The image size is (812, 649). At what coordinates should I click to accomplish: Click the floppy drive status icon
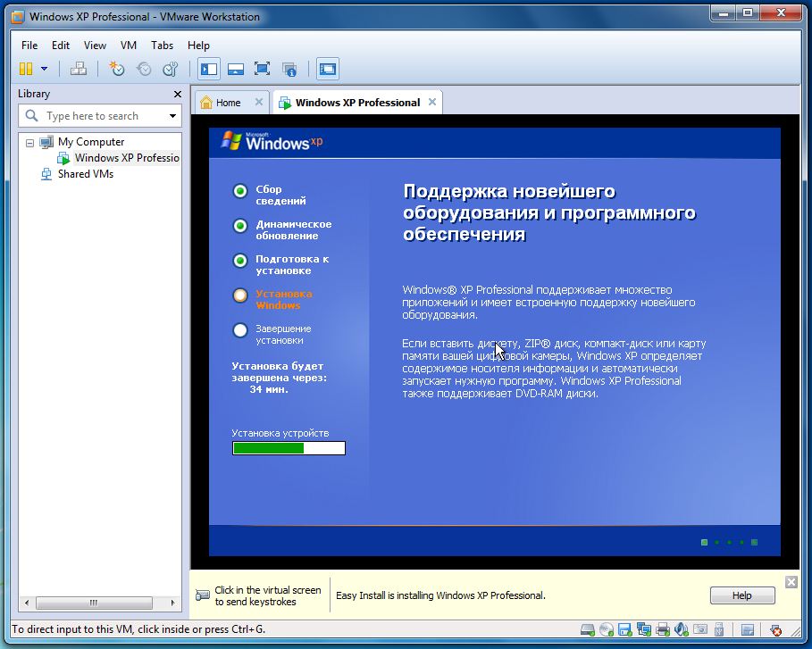pos(625,630)
